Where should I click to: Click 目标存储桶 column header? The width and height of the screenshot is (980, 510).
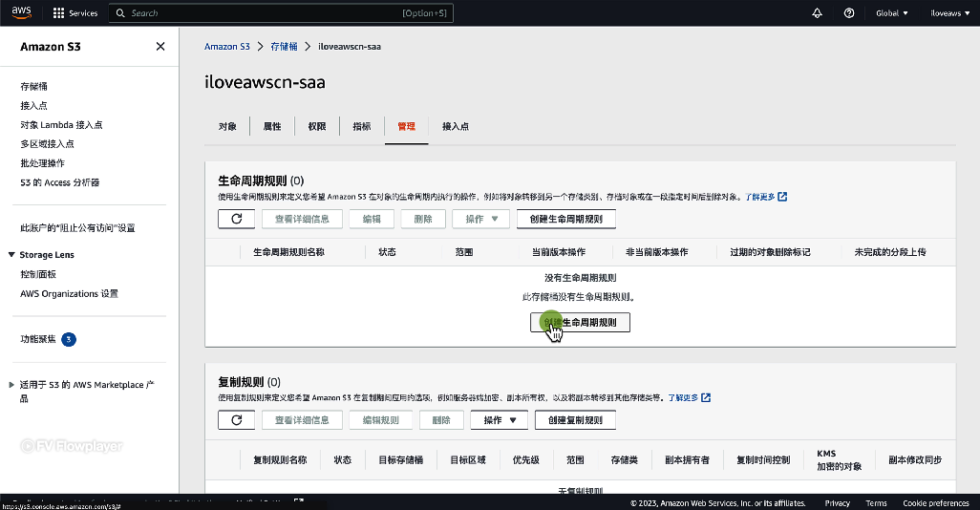[x=400, y=460]
